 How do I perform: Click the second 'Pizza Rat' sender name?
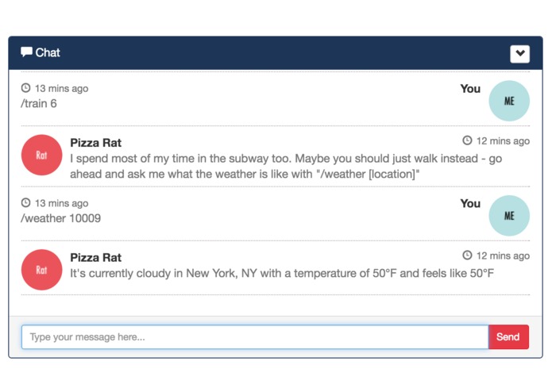(x=96, y=257)
